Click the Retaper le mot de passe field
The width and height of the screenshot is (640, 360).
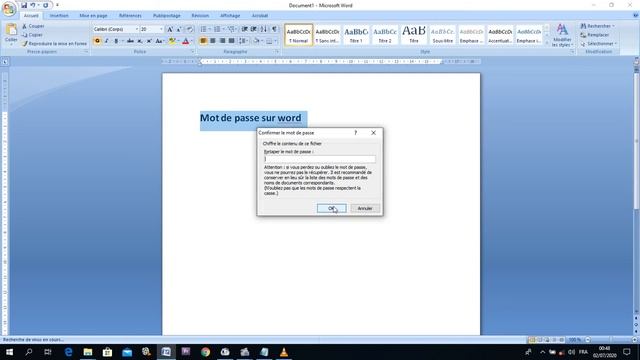click(x=320, y=159)
